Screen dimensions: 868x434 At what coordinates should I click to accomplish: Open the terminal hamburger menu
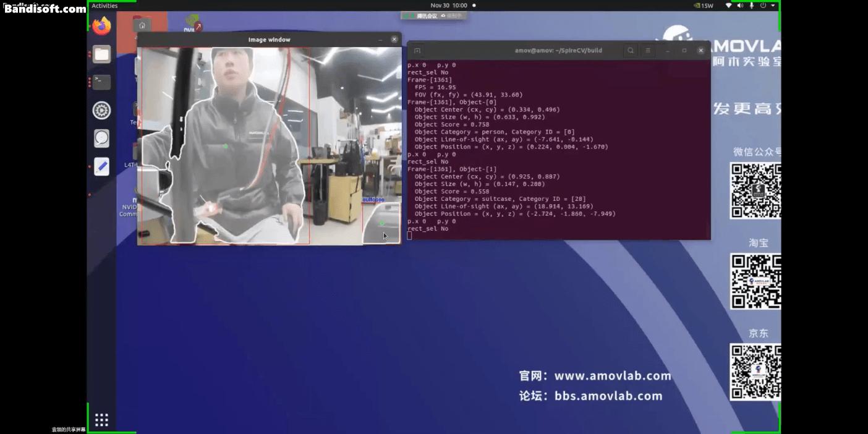coord(648,50)
